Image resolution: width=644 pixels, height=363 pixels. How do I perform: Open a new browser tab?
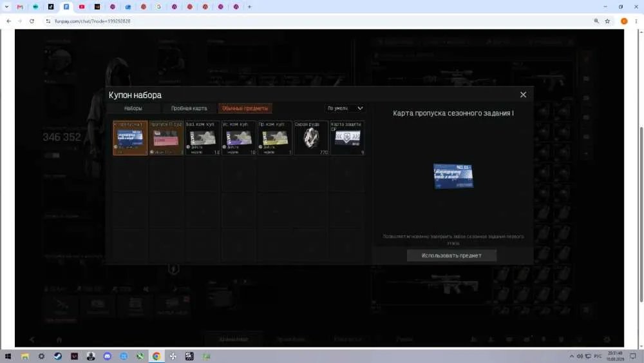click(x=249, y=6)
